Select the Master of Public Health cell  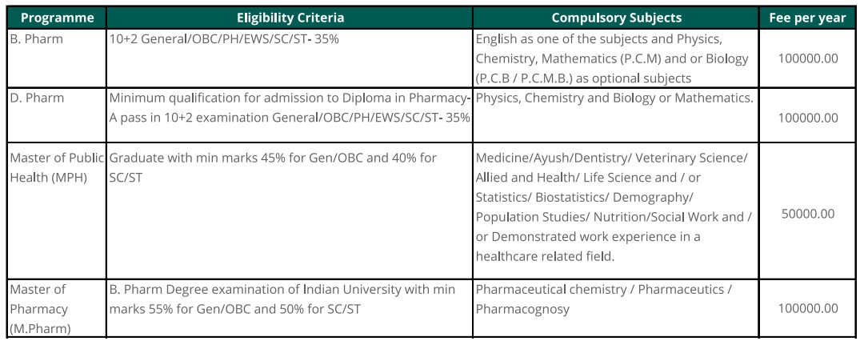[x=54, y=166]
